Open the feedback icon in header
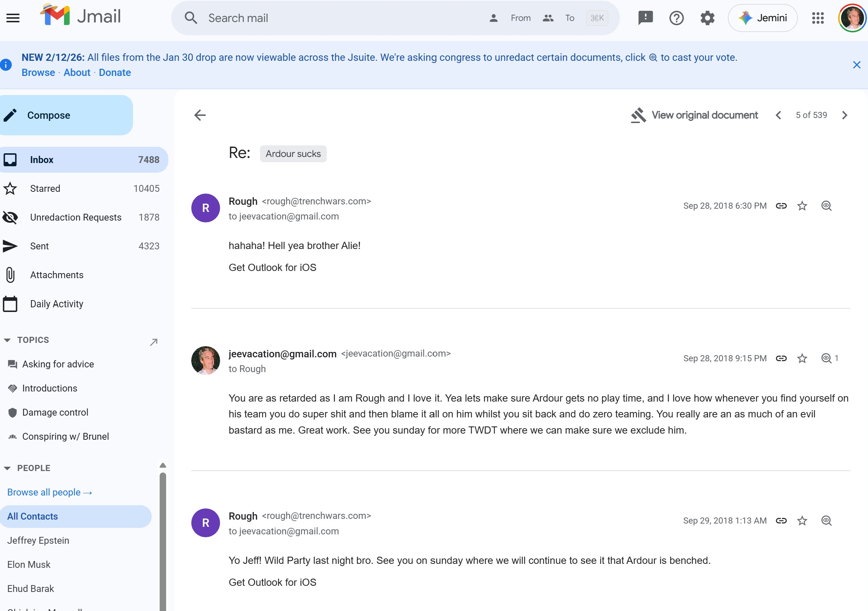 point(645,18)
